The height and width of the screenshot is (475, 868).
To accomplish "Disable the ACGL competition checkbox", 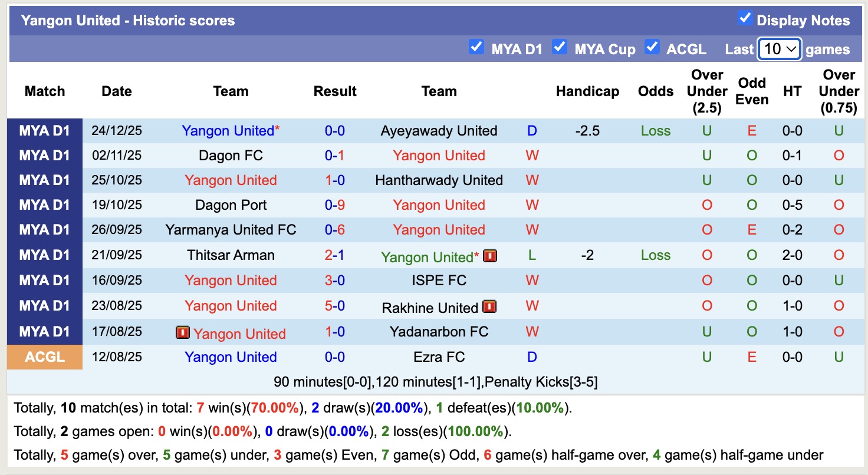I will 652,47.
